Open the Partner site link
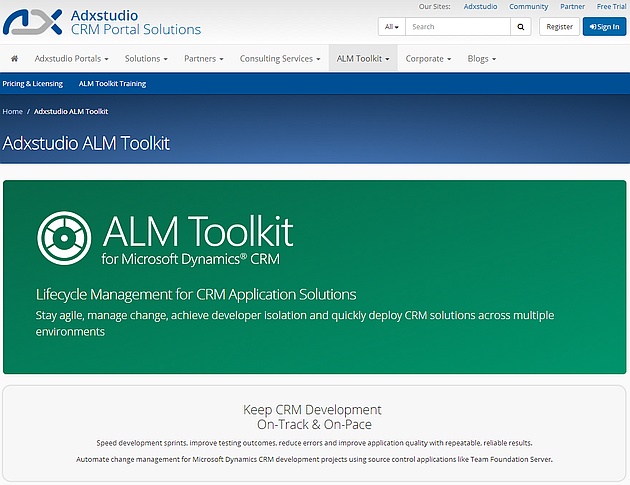 pyautogui.click(x=573, y=6)
